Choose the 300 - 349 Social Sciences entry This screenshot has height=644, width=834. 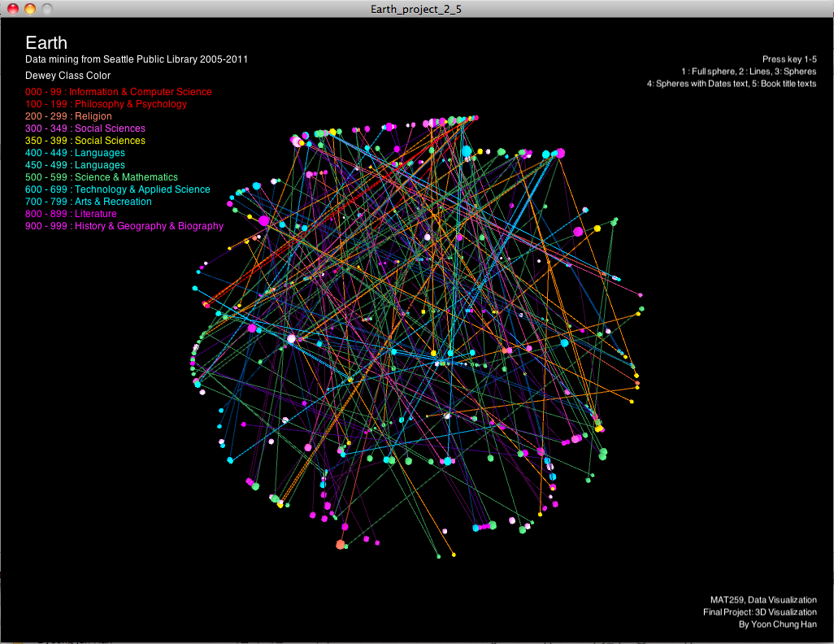tap(85, 128)
